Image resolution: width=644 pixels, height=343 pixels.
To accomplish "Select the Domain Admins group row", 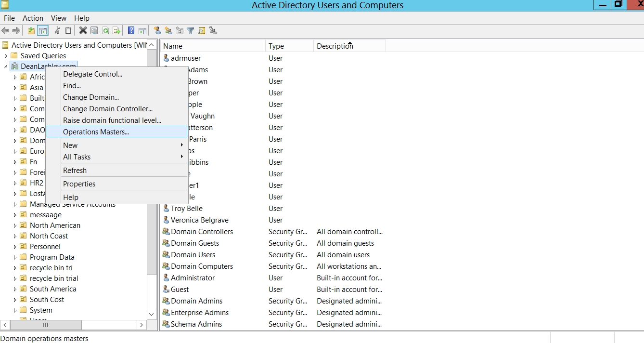I will point(196,301).
